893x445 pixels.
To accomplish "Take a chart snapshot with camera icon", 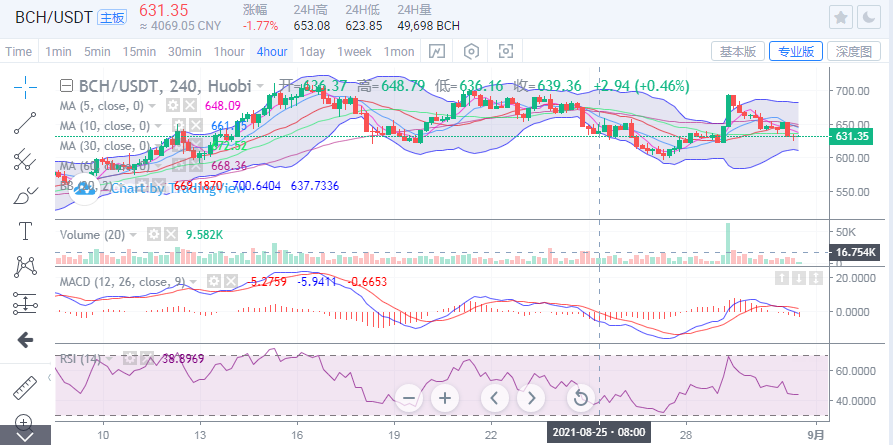I will (506, 52).
